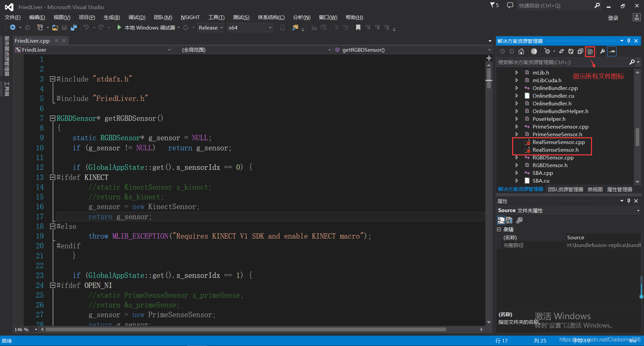Collapse the #else fold at line 18
Viewport: 644px width, 346px height.
(52, 227)
